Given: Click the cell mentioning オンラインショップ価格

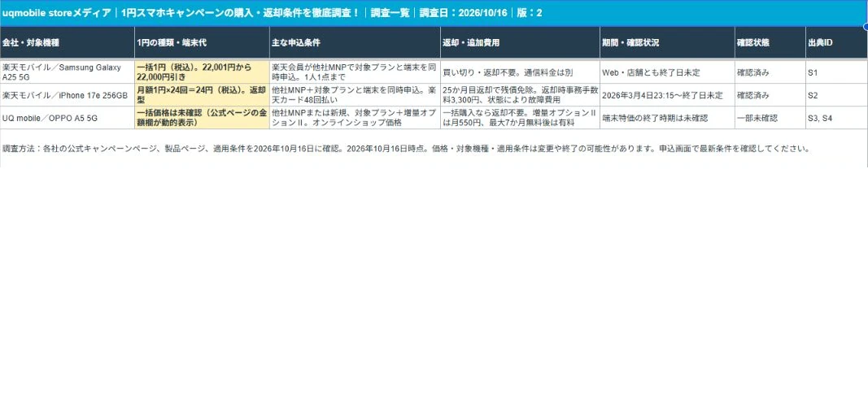Looking at the screenshot, I should 355,118.
